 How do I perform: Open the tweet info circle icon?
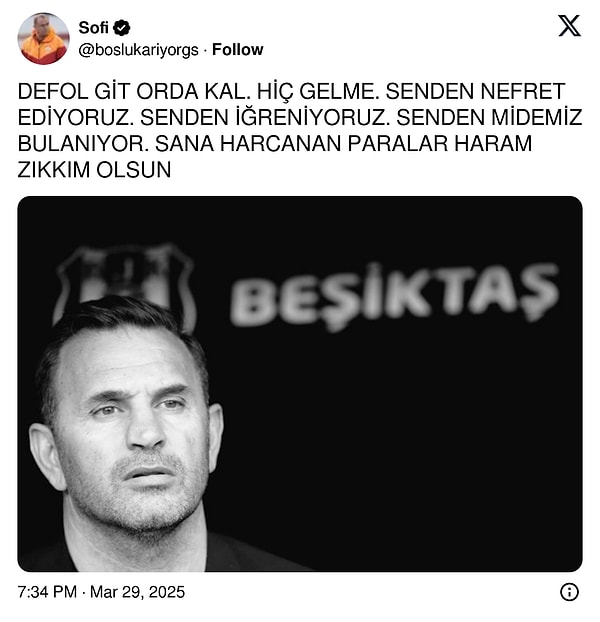[569, 592]
